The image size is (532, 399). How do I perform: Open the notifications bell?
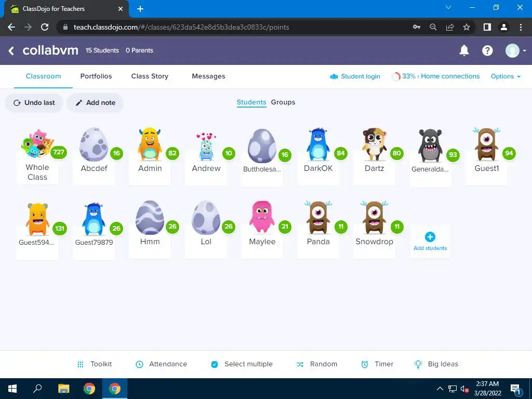[464, 50]
